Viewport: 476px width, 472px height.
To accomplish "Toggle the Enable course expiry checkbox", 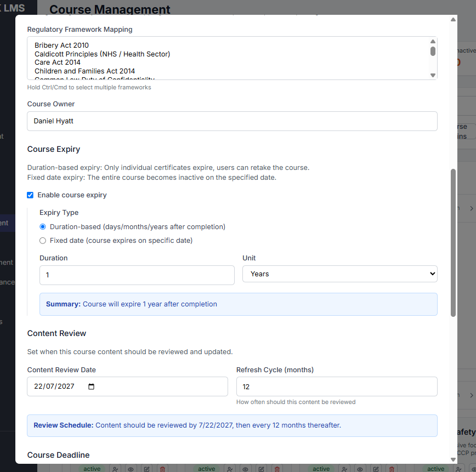I will (30, 195).
